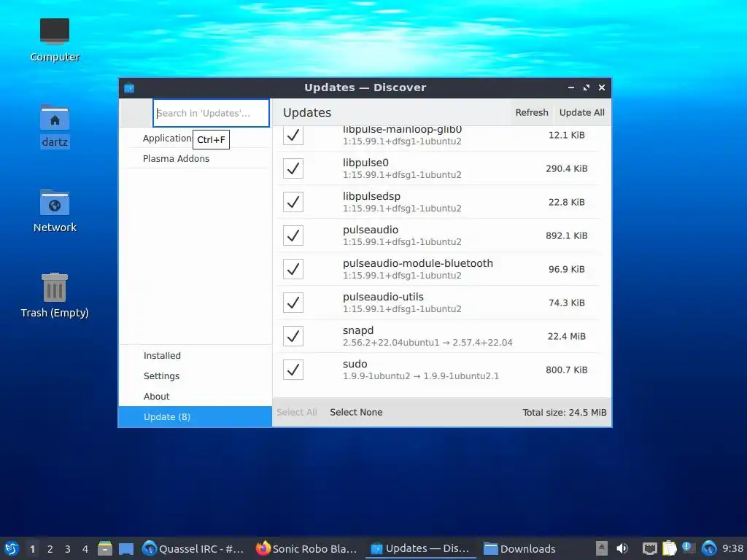Go to the Installed page
747x560 pixels.
point(195,356)
